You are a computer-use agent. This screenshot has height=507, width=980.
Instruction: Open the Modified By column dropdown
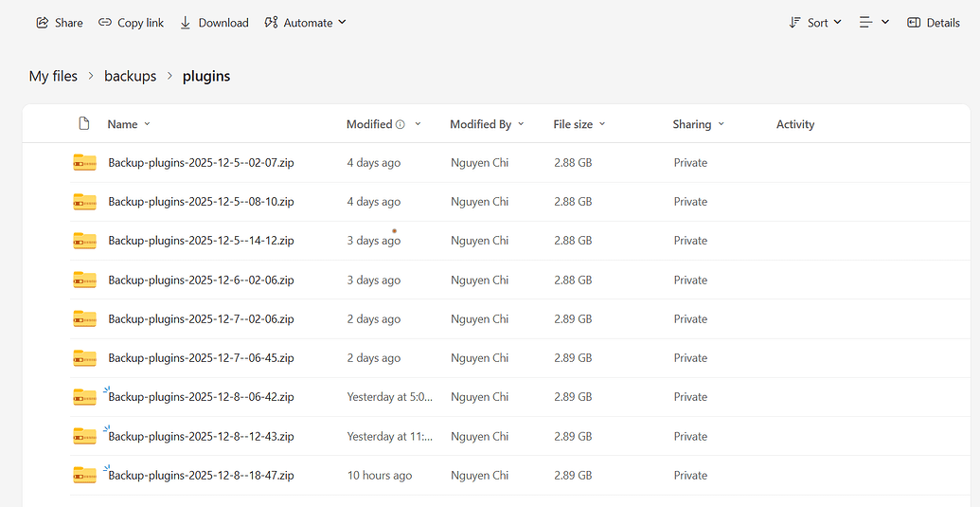pyautogui.click(x=522, y=124)
